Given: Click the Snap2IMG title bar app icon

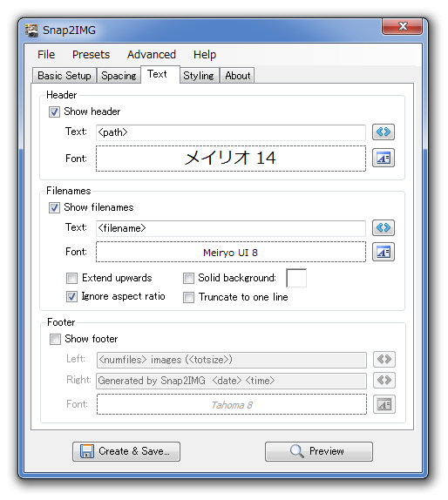Looking at the screenshot, I should [x=31, y=30].
